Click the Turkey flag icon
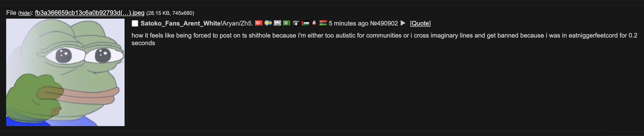 point(259,23)
